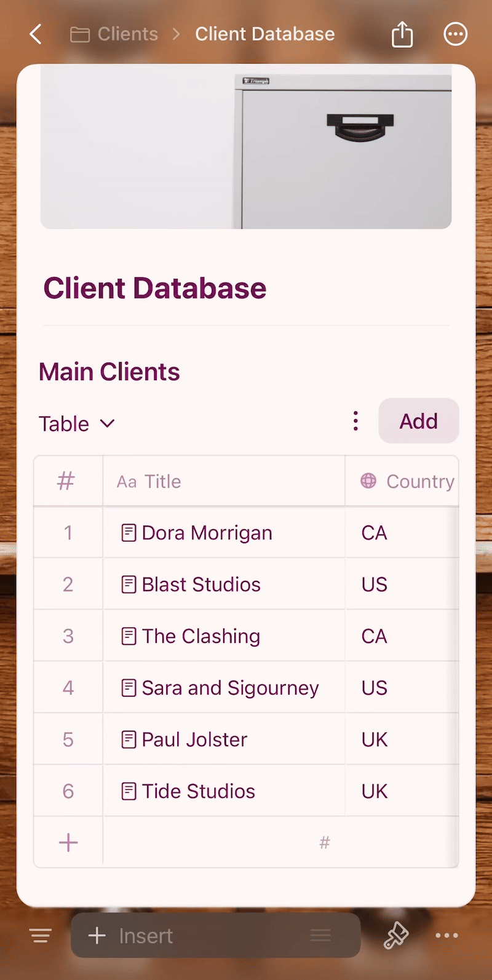
Task: Select the Sara and Sigourney title text
Action: (x=231, y=688)
